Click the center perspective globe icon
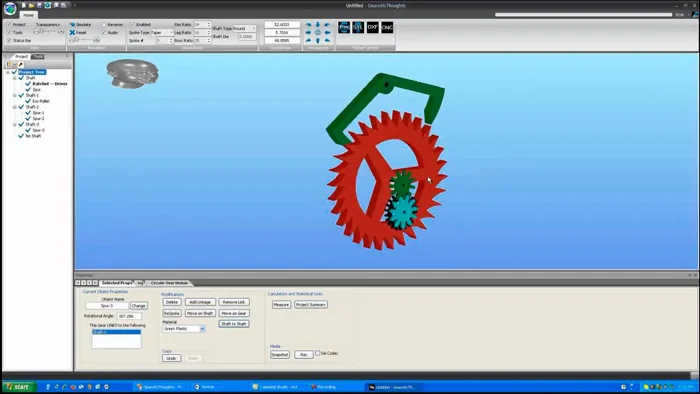This screenshot has width=700, height=394. (318, 33)
